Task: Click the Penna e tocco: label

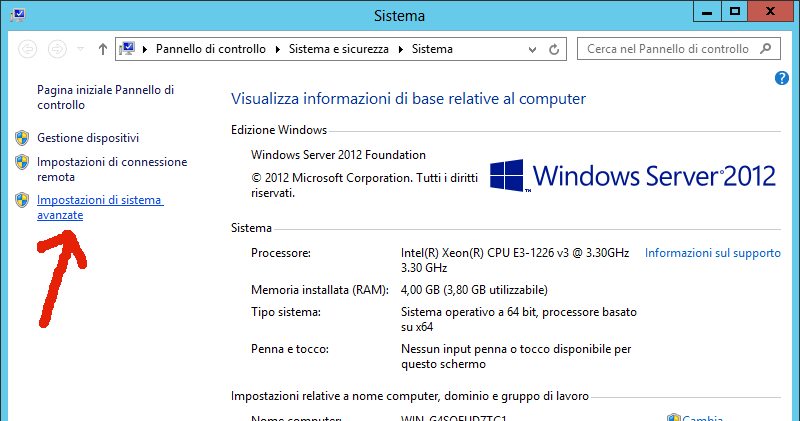Action: coord(290,349)
